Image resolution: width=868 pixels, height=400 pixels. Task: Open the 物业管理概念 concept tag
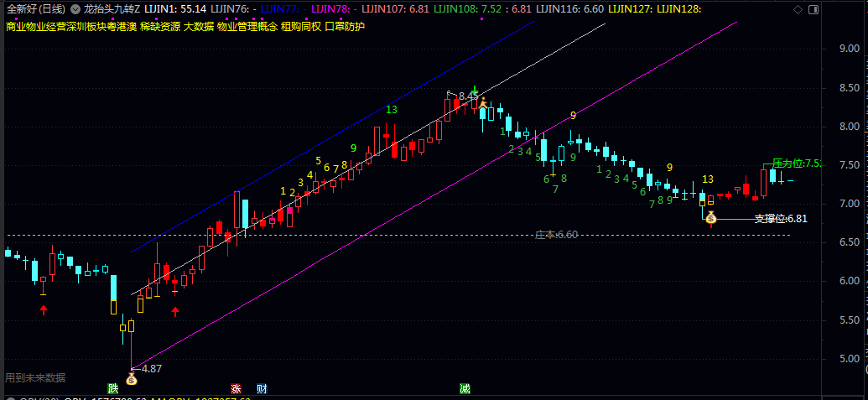click(x=247, y=27)
